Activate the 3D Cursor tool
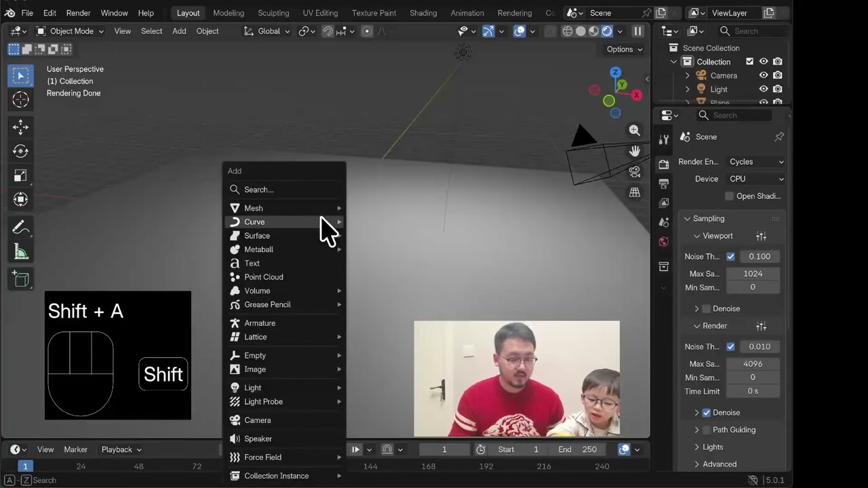The image size is (868, 488). 20,100
